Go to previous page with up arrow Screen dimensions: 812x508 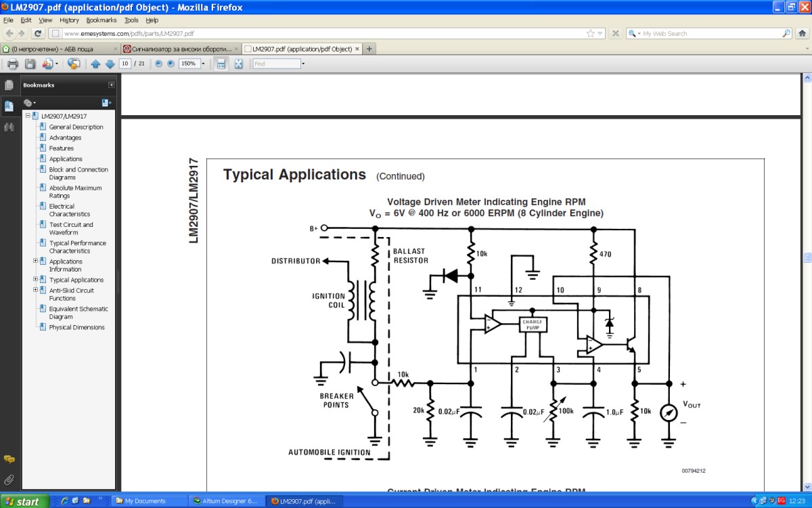click(95, 64)
